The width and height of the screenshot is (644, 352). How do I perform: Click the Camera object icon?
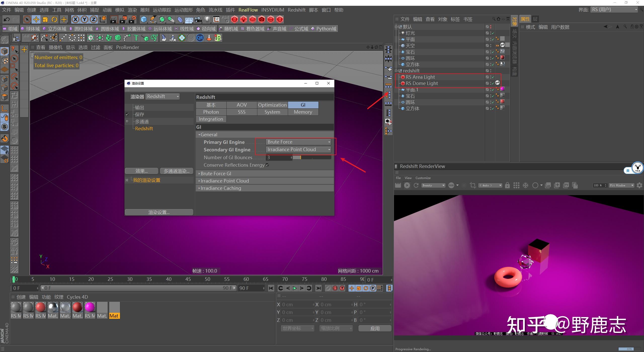tap(198, 19)
